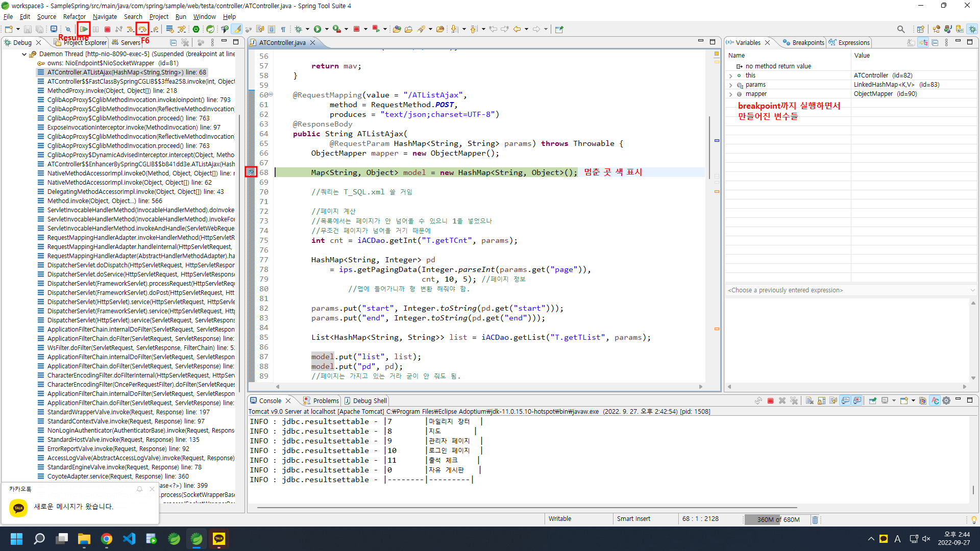The width and height of the screenshot is (980, 551).
Task: Expand the mapper variable
Action: point(730,94)
